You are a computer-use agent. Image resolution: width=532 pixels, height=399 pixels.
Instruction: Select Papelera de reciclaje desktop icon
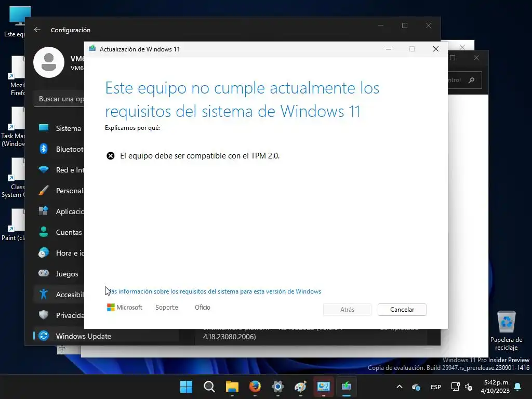point(506,331)
